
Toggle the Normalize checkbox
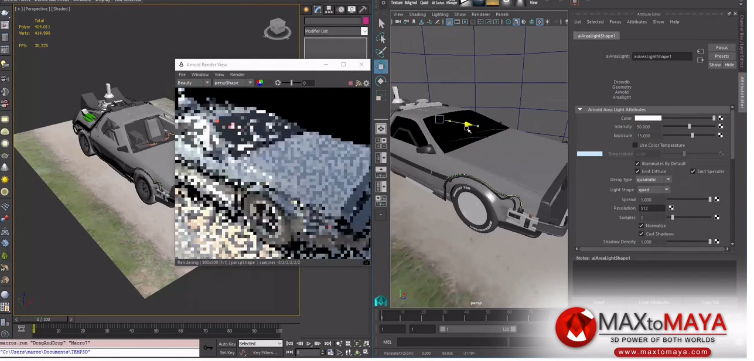[x=641, y=225]
